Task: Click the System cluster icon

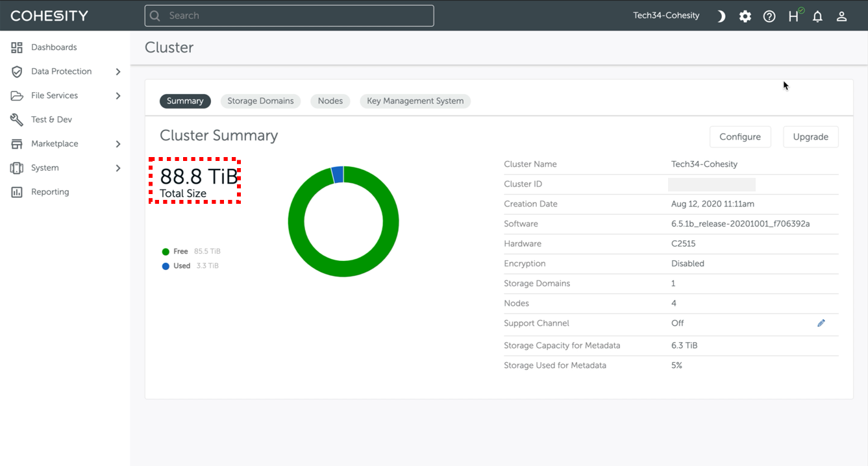Action: [x=17, y=167]
